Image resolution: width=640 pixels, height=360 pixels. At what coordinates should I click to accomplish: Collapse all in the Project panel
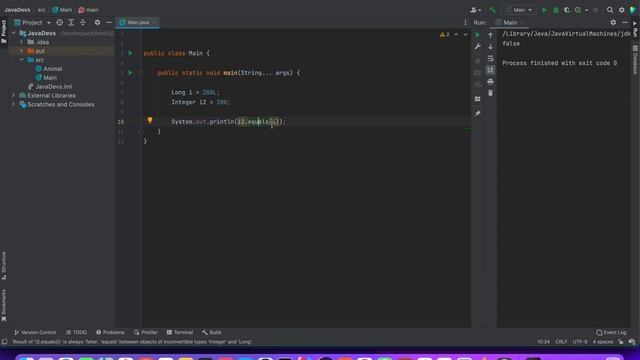[83, 22]
